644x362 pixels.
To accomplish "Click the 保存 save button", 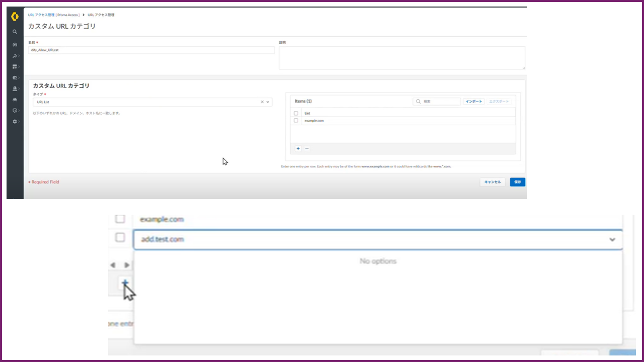I will [x=517, y=182].
